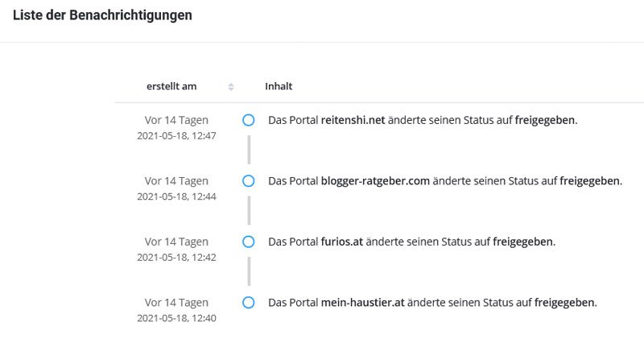The width and height of the screenshot is (644, 339).
Task: Click the circle marker beside blogger-ratgeber.com notification
Action: (249, 181)
